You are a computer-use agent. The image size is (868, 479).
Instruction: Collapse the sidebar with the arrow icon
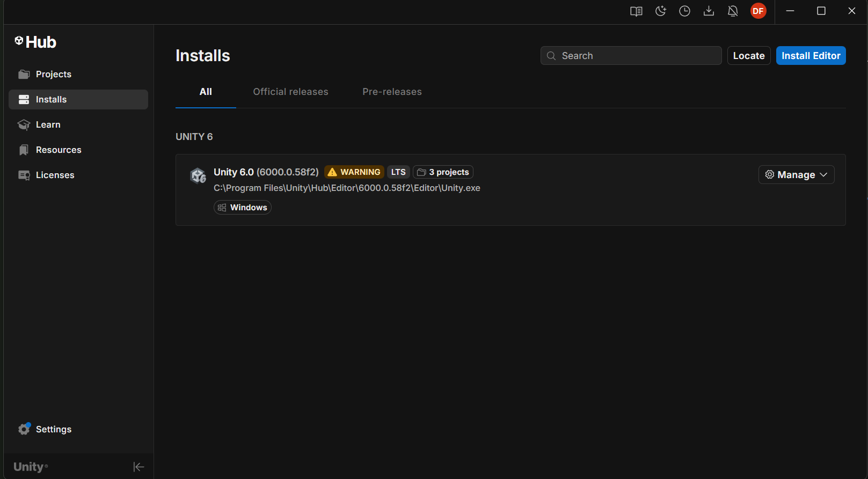click(138, 467)
